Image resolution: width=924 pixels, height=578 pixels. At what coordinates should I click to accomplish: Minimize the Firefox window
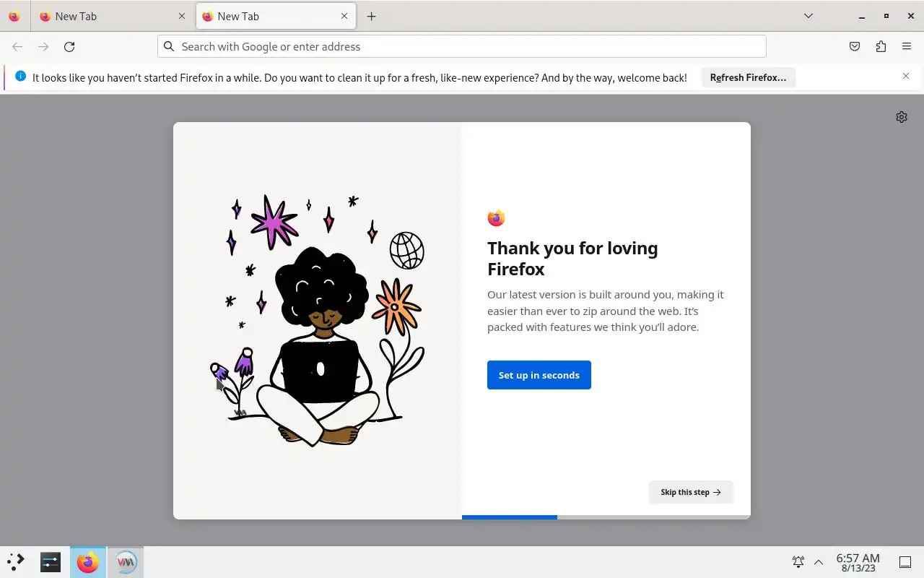point(861,16)
